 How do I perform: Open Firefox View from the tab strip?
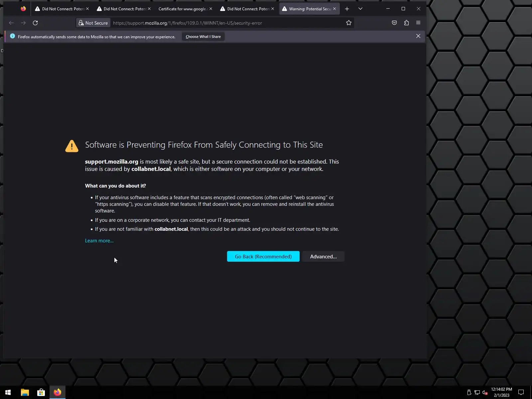click(x=23, y=9)
